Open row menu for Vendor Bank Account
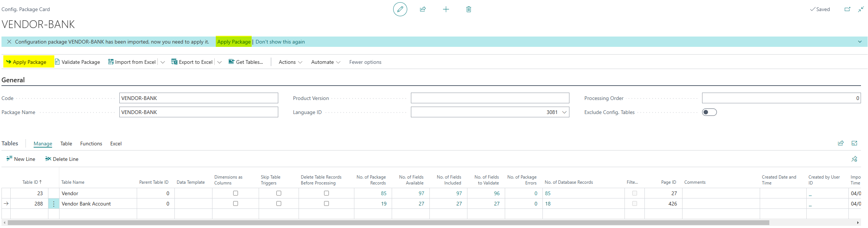 (54, 204)
